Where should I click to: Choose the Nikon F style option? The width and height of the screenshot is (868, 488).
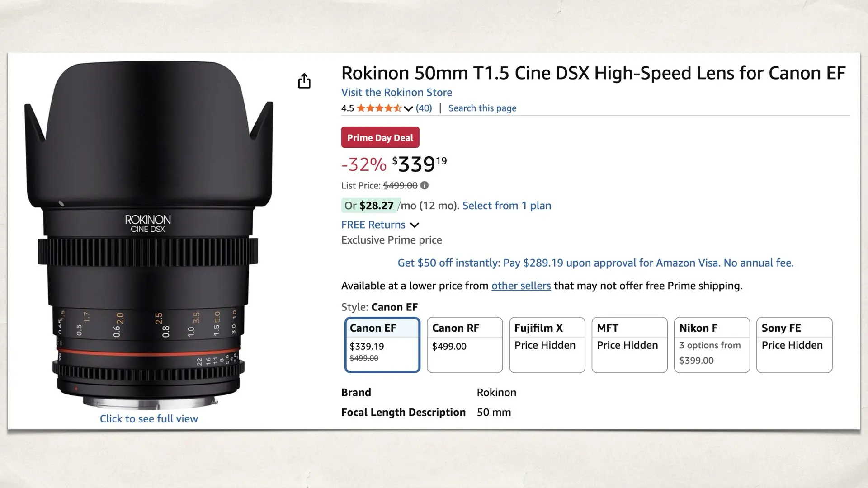pyautogui.click(x=712, y=345)
